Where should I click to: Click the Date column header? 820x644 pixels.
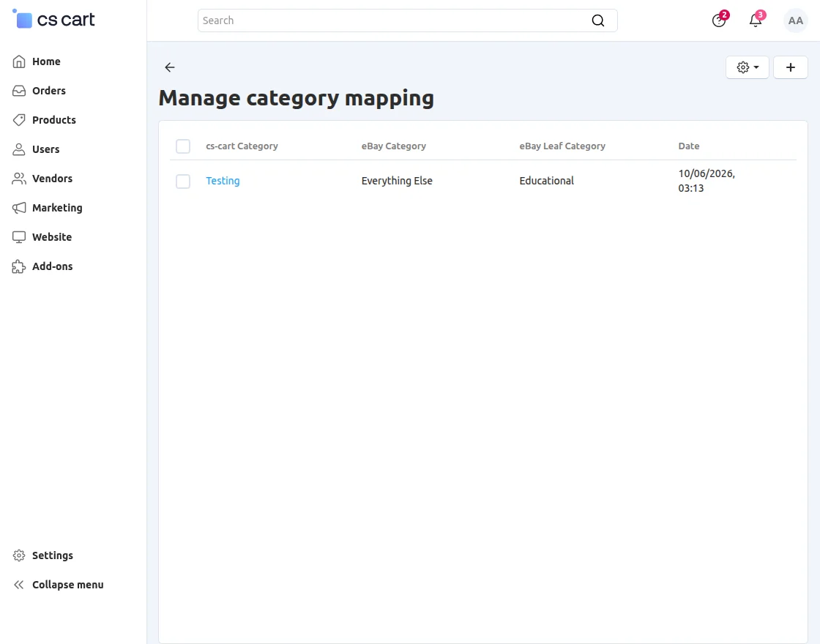point(689,146)
